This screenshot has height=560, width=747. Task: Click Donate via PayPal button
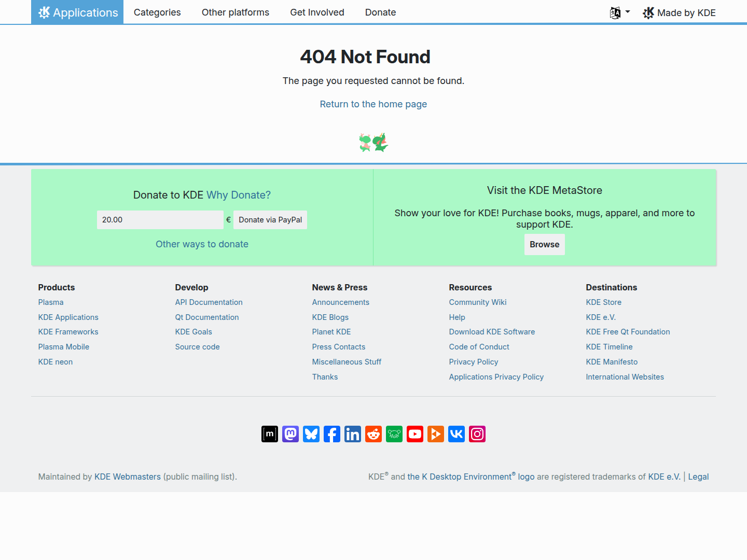(x=270, y=220)
